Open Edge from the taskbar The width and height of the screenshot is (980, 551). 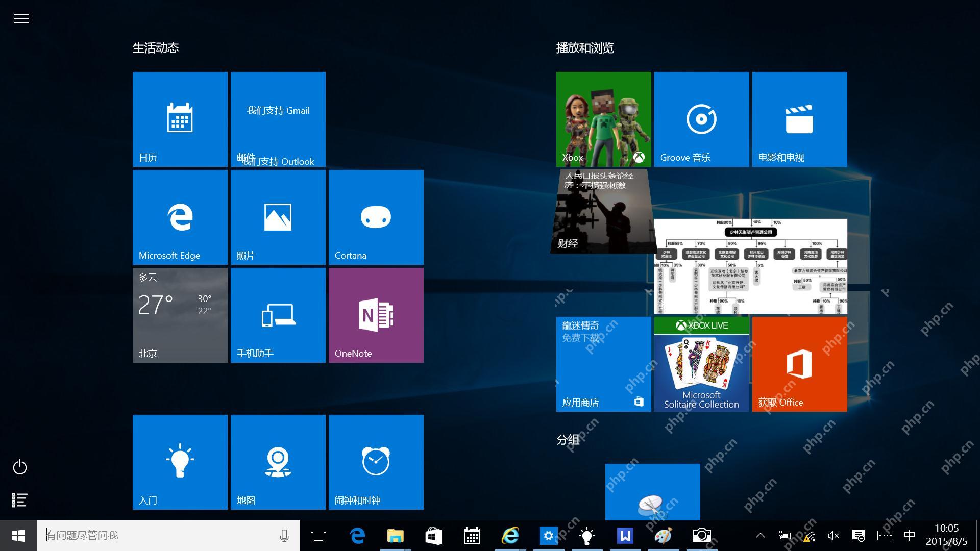357,536
